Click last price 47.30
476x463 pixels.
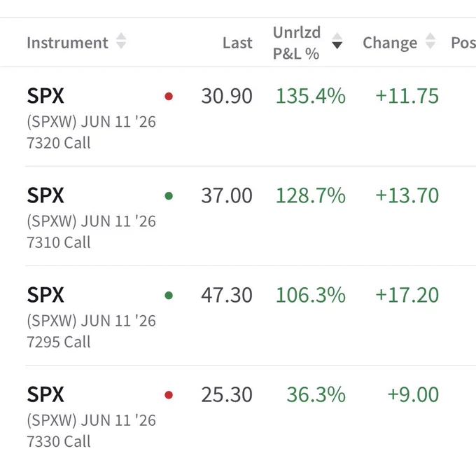(227, 295)
